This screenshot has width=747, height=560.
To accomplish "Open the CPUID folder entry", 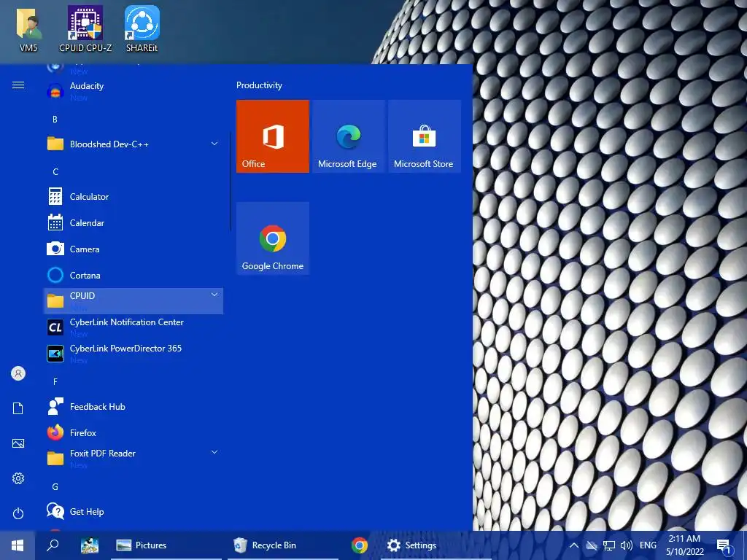I will point(133,301).
